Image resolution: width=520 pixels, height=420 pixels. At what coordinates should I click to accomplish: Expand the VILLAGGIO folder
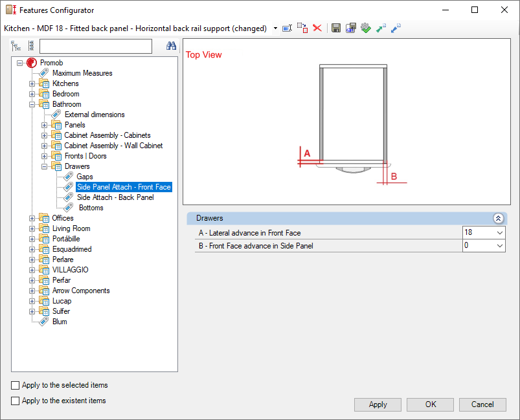[x=32, y=270]
